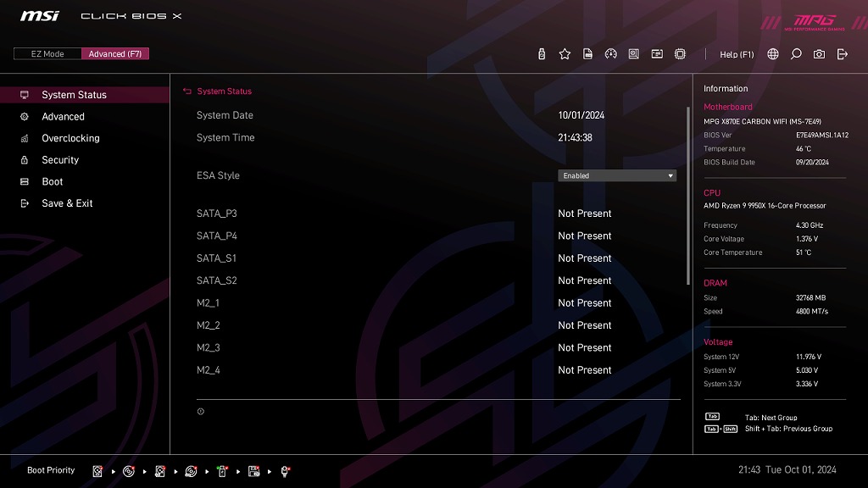Click the padlock icon beside Security

pyautogui.click(x=25, y=160)
